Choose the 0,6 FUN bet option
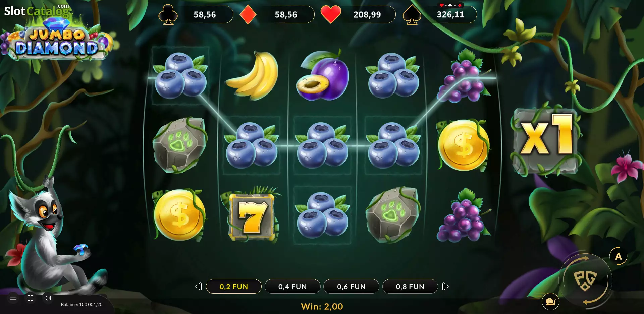Screen dimensions: 644x314 (351, 287)
